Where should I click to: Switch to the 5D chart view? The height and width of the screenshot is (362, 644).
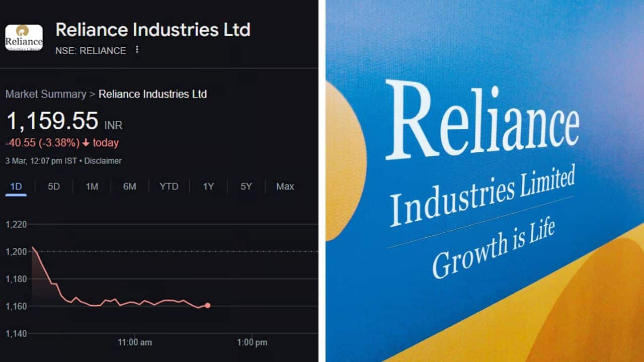53,186
